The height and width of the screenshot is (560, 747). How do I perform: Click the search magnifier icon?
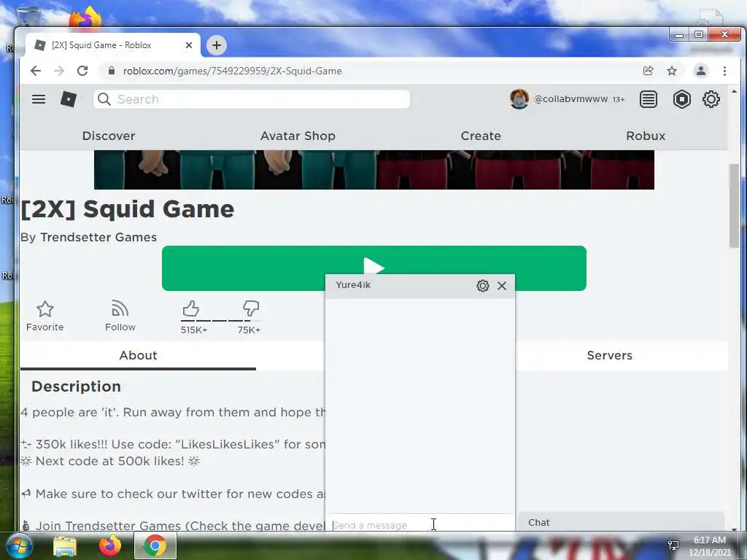(104, 99)
